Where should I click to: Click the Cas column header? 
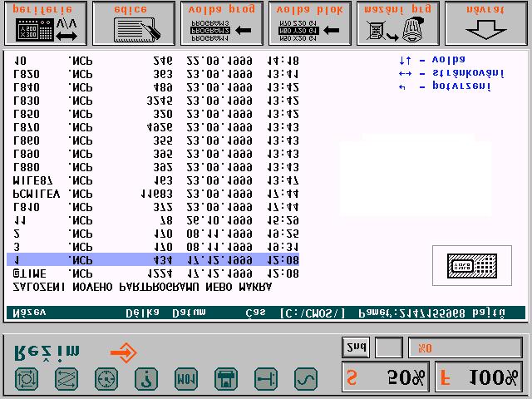tap(256, 313)
